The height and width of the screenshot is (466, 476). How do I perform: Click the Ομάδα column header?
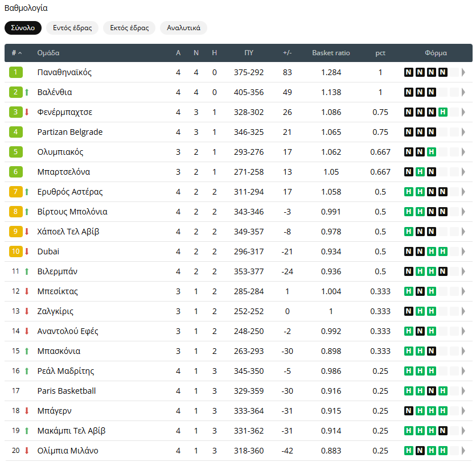point(48,53)
